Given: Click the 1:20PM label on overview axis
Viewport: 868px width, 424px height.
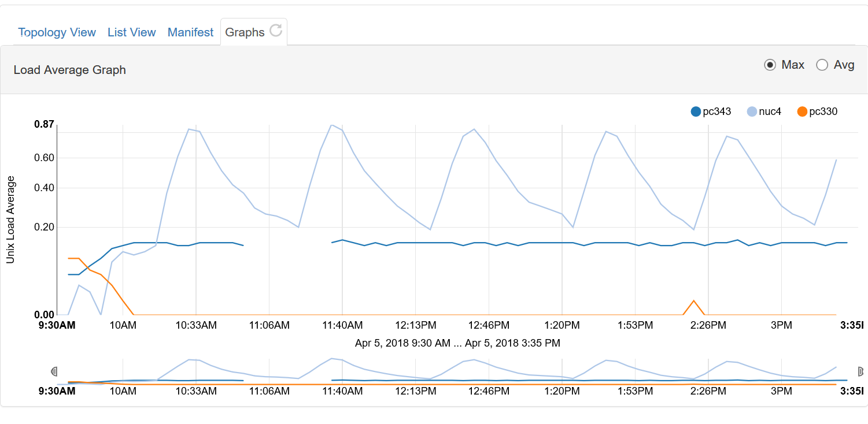Looking at the screenshot, I should click(x=562, y=391).
